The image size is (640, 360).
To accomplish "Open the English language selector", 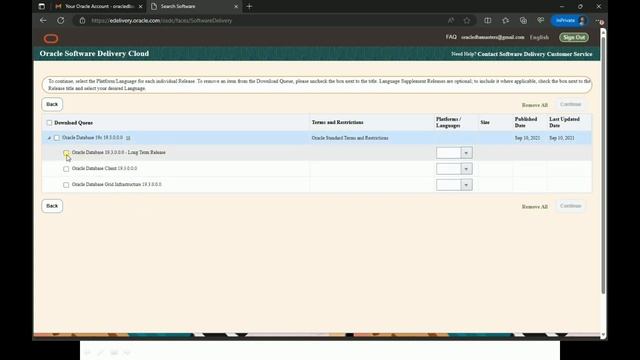I will (x=539, y=37).
